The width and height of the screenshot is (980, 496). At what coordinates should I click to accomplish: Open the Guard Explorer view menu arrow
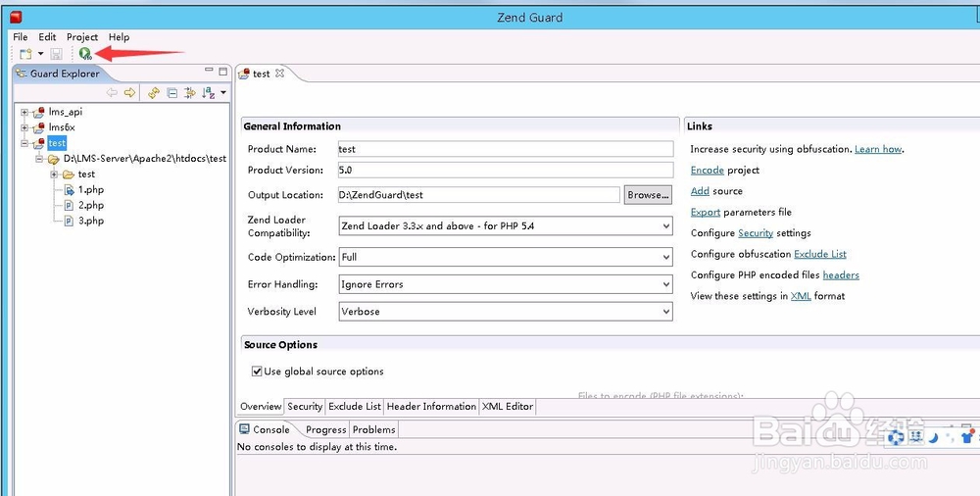(223, 92)
